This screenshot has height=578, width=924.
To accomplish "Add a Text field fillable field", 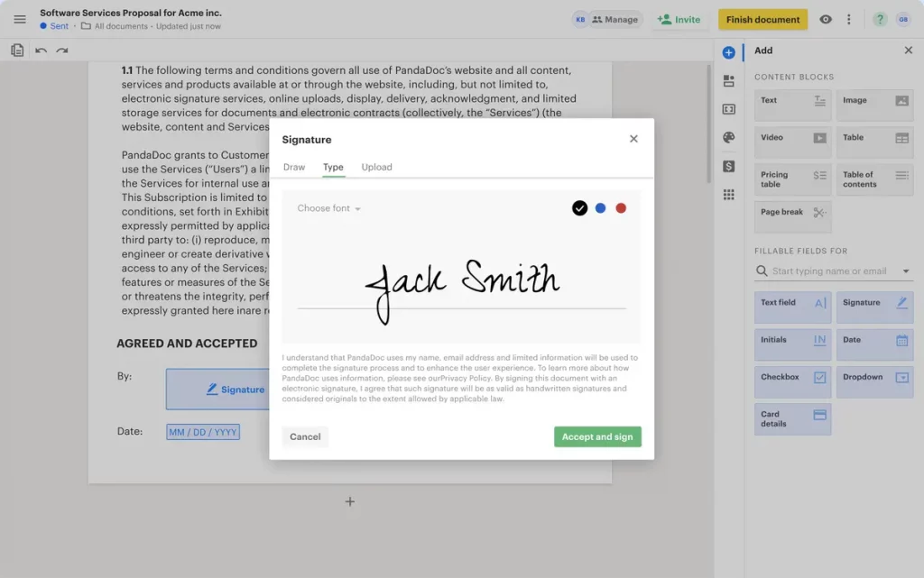I will 792,307.
